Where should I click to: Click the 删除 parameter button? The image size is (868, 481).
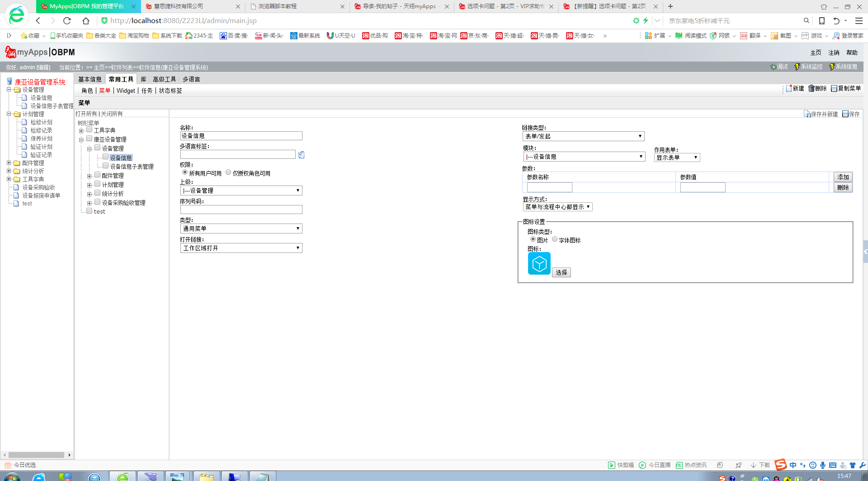(x=843, y=187)
